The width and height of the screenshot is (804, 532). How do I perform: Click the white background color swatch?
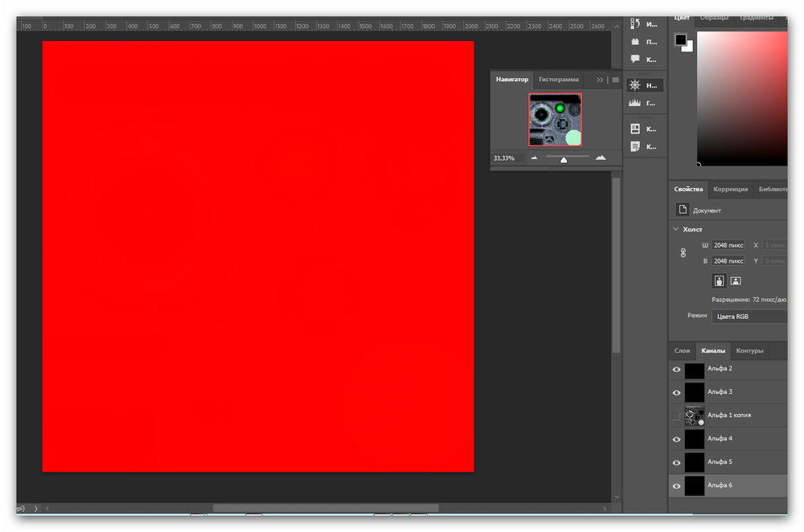pyautogui.click(x=689, y=47)
